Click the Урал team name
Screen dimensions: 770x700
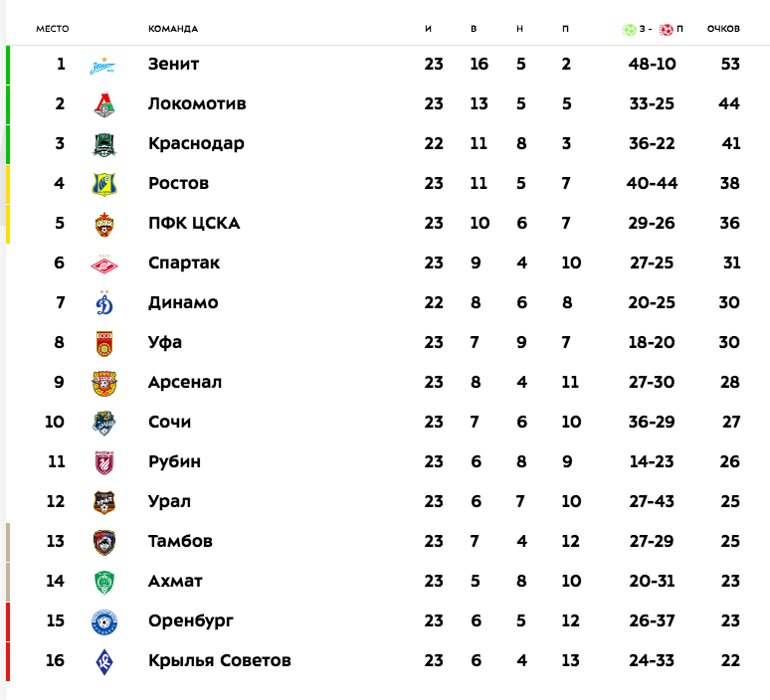coord(169,501)
